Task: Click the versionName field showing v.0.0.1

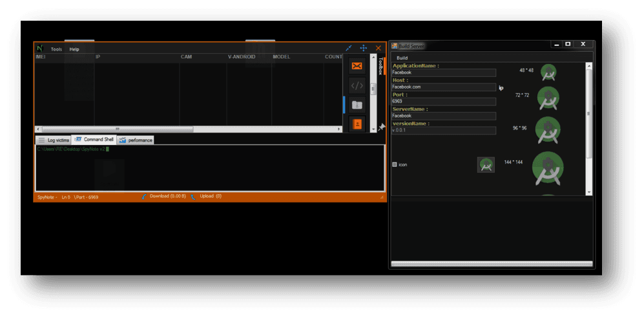Action: click(444, 130)
